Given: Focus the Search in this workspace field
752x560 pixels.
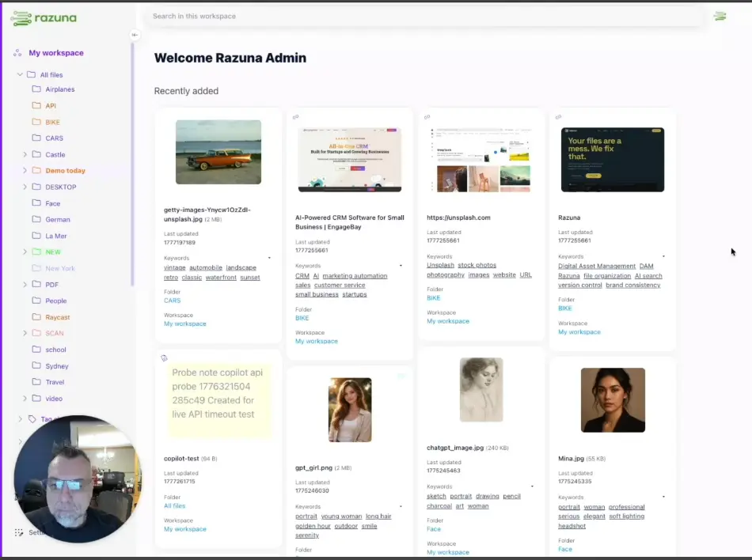Looking at the screenshot, I should (424, 17).
